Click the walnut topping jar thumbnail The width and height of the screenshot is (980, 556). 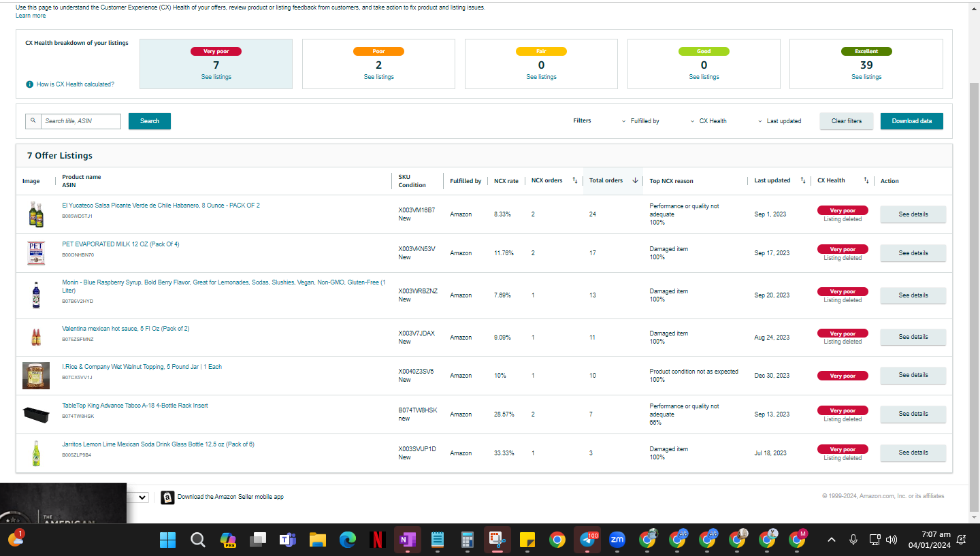36,376
